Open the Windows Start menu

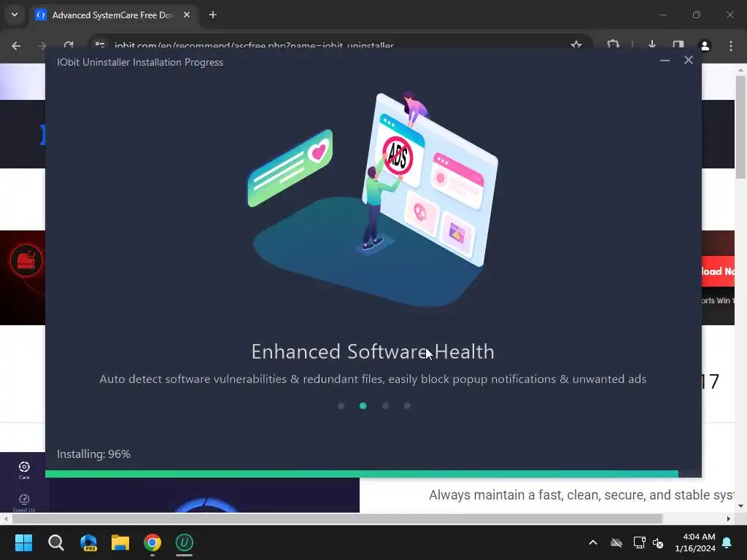point(23,542)
